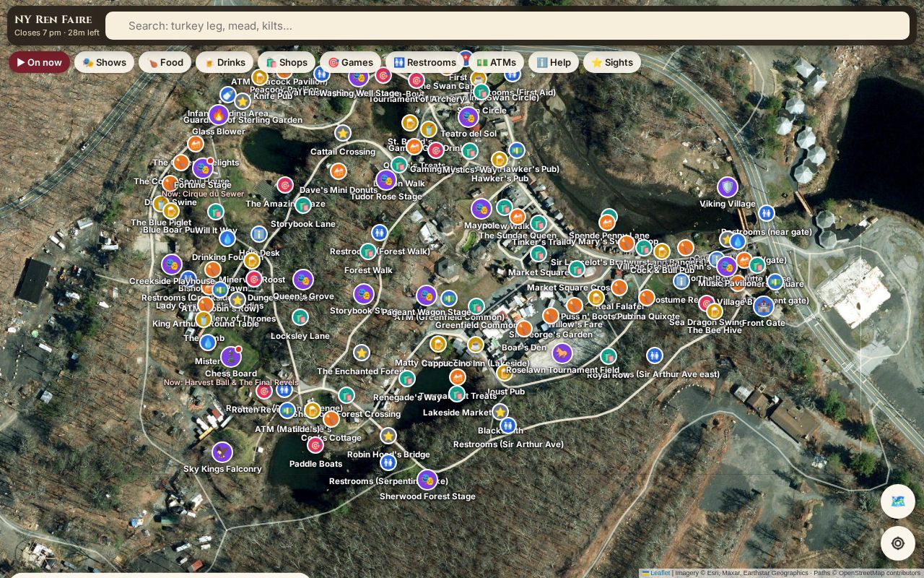Toggle the Games filter chip
This screenshot has width=924, height=578.
pyautogui.click(x=350, y=62)
